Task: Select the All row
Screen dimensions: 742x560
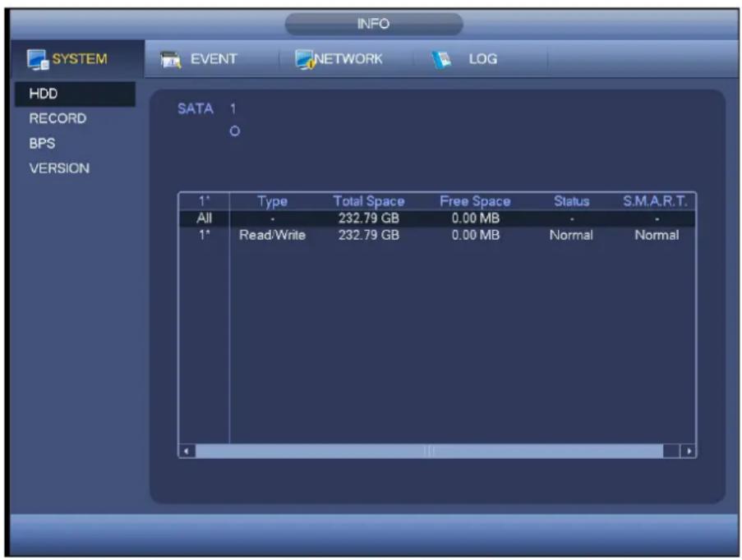Action: click(x=437, y=218)
